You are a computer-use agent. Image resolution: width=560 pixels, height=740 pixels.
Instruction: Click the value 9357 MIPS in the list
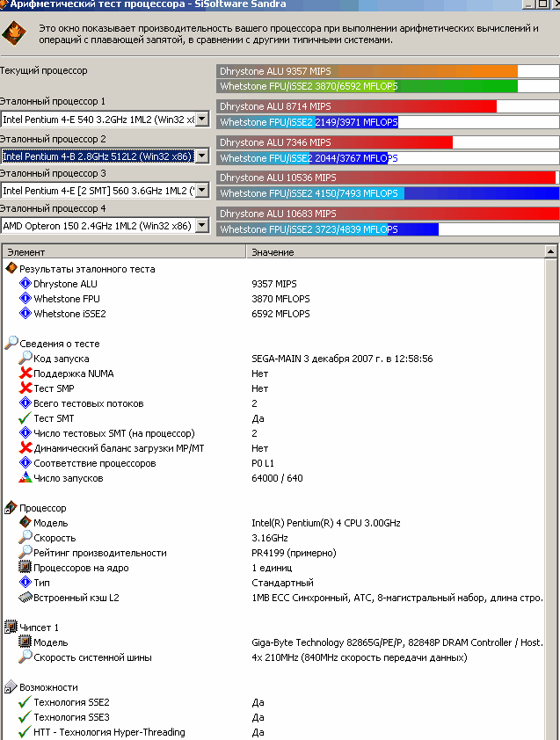click(274, 284)
